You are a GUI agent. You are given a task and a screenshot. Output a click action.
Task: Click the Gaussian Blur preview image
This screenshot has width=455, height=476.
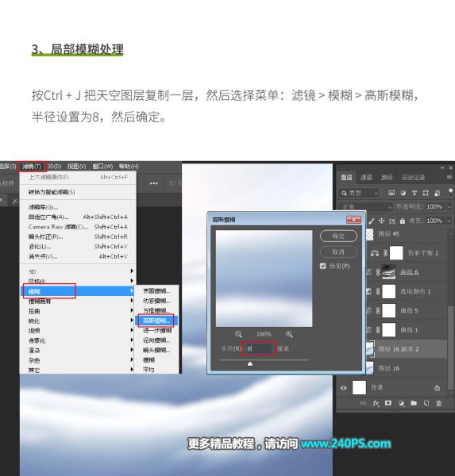(264, 278)
